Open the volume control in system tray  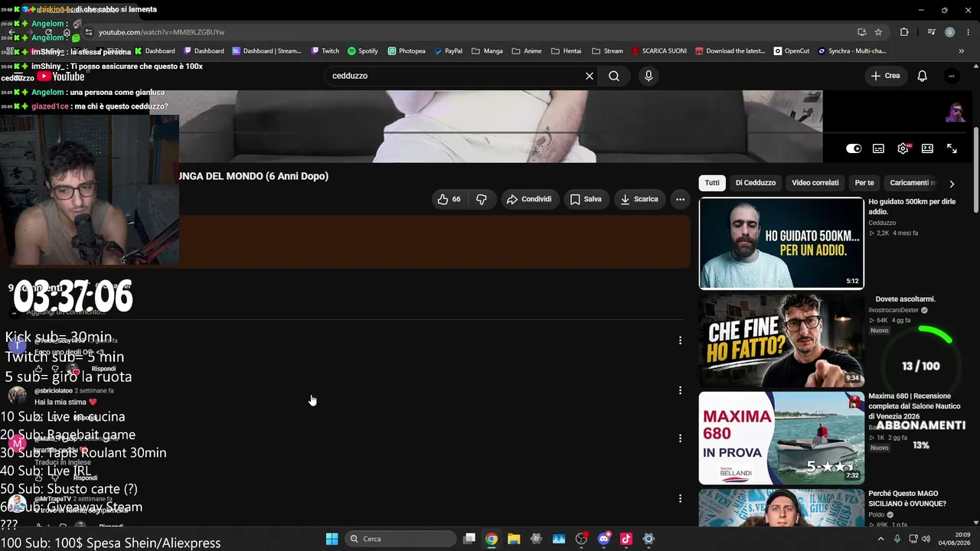pyautogui.click(x=926, y=539)
